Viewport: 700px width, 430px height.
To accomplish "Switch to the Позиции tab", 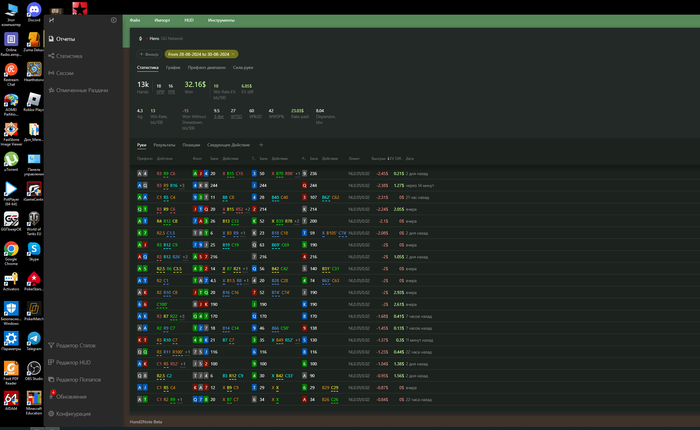I will pyautogui.click(x=191, y=145).
